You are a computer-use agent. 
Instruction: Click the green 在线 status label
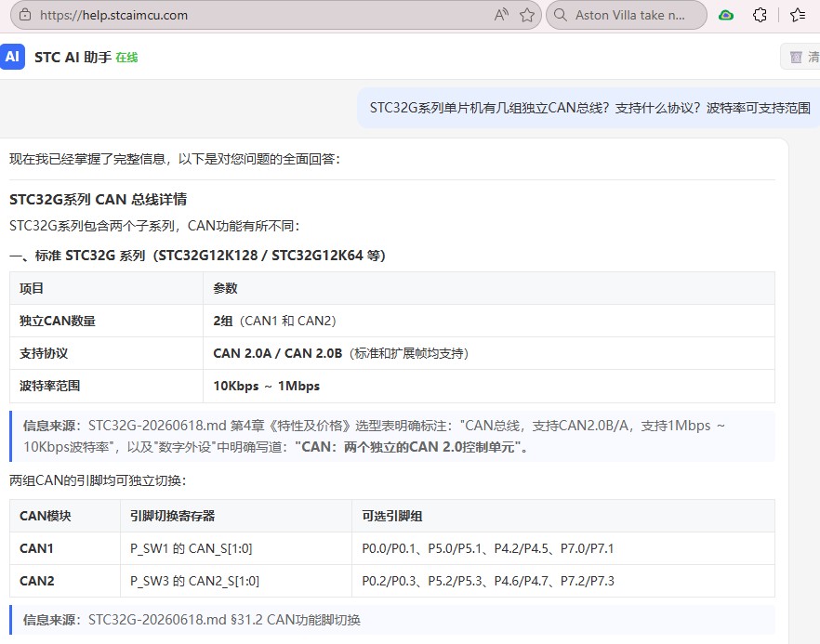126,58
